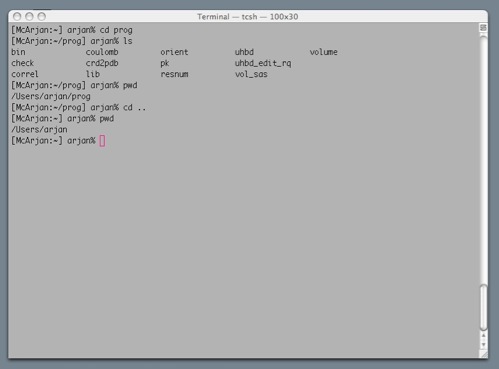Screen dimensions: 499x369
Task: Click the cursor block at the prompt
Action: tap(102, 141)
